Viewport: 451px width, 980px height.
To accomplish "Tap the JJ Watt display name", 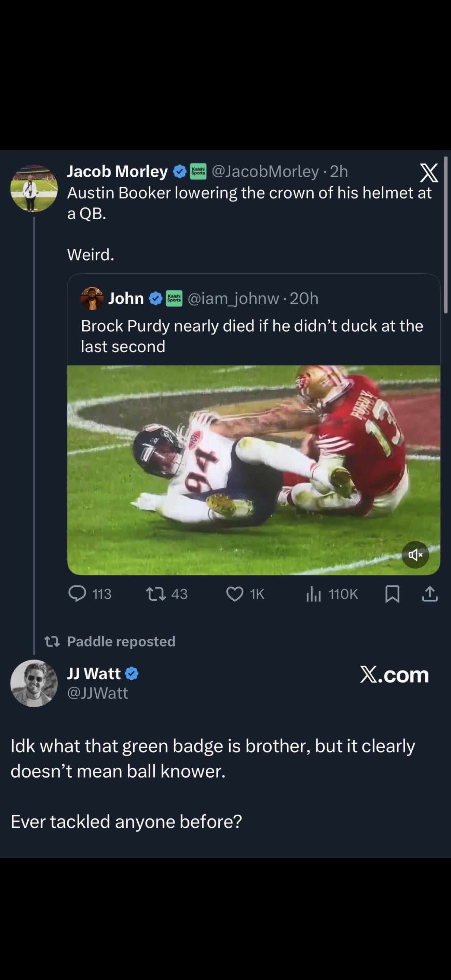I will pos(94,674).
